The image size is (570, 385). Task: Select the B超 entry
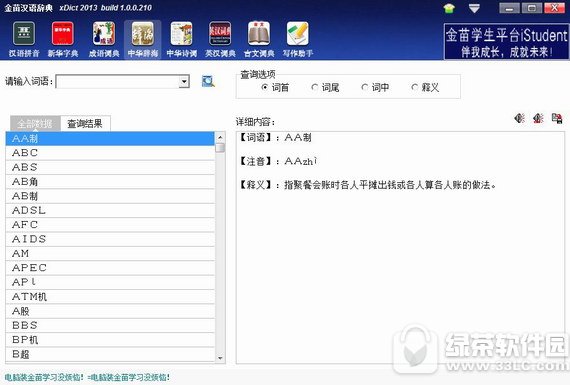pos(110,354)
